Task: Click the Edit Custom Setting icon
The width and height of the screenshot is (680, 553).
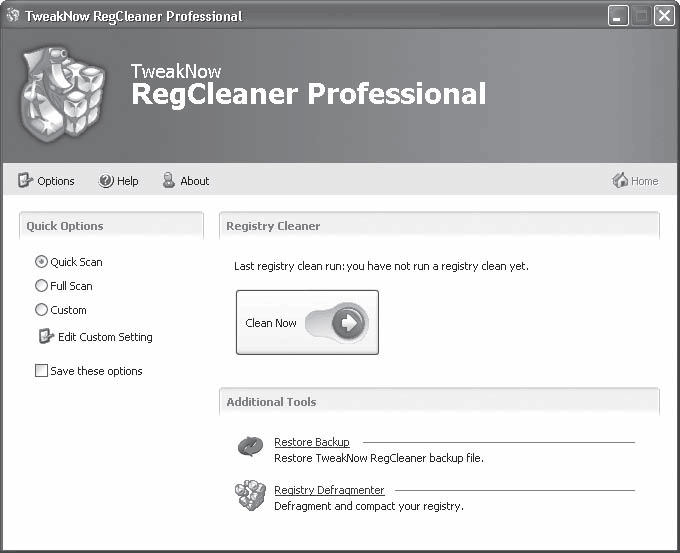Action: click(46, 336)
